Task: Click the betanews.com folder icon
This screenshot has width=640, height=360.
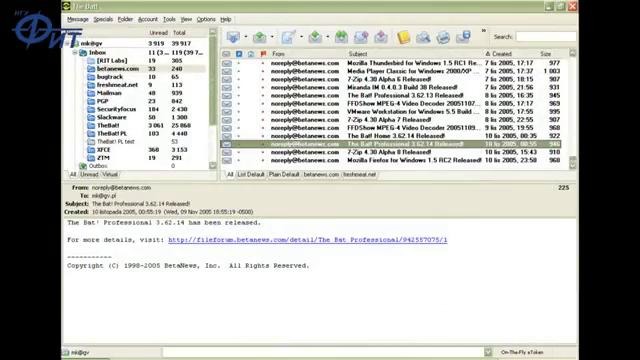Action: (x=91, y=69)
